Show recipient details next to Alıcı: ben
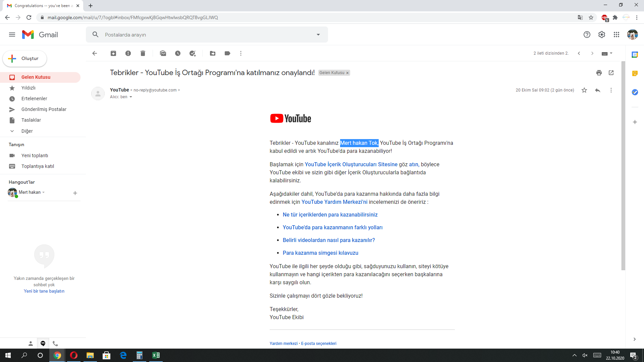The height and width of the screenshot is (362, 644). click(x=131, y=97)
